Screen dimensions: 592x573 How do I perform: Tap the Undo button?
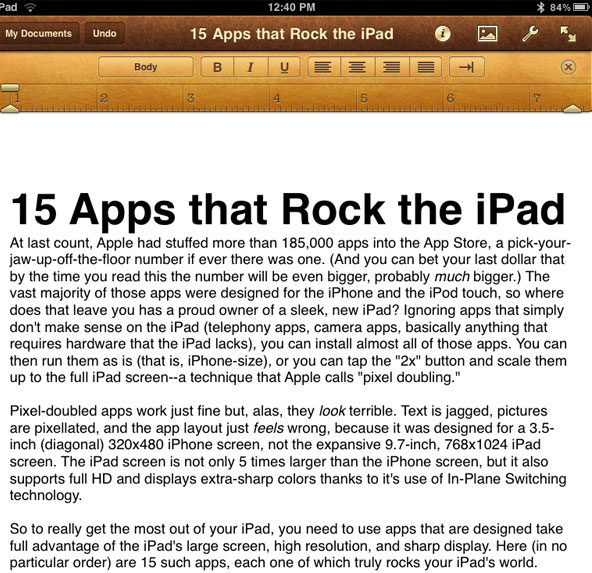[105, 34]
